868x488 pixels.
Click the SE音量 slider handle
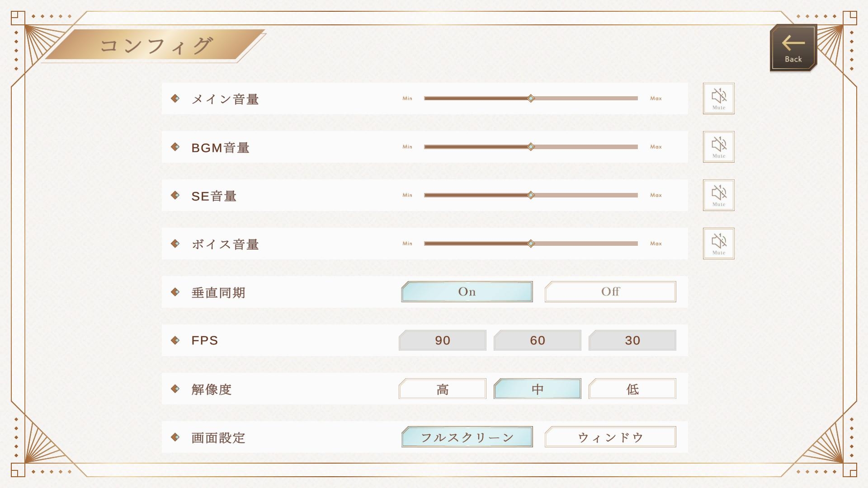pyautogui.click(x=531, y=195)
